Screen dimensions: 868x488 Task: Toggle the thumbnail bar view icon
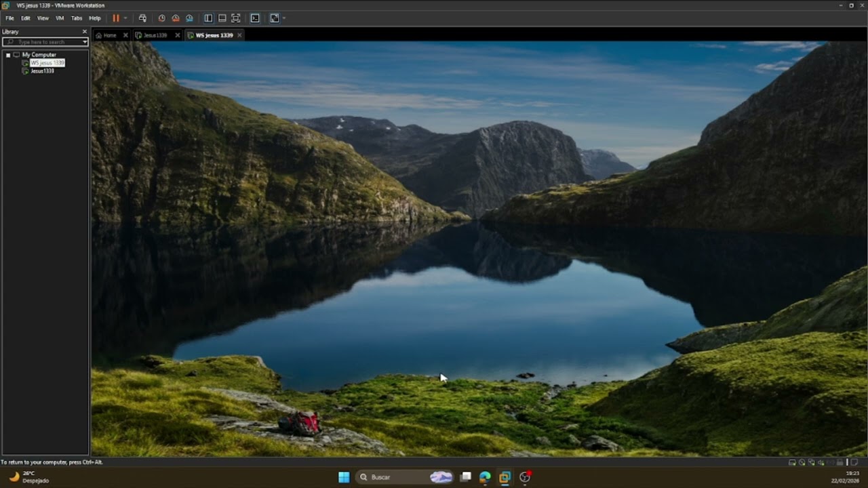pos(222,18)
